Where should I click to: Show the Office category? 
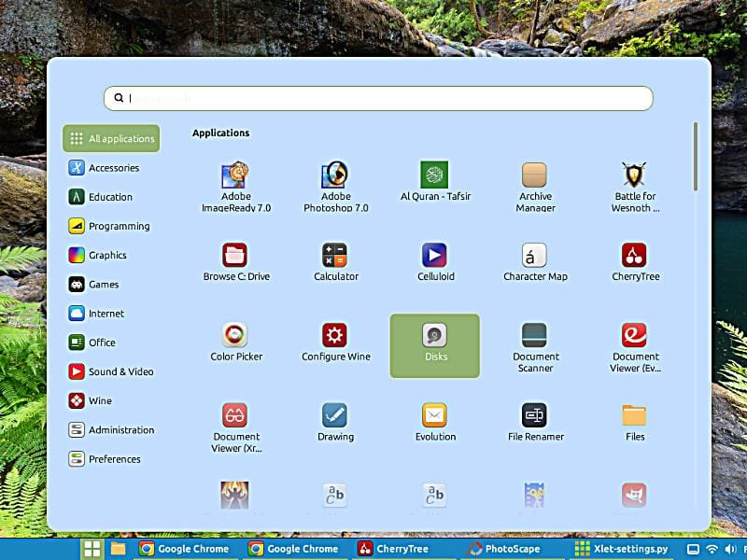point(92,343)
